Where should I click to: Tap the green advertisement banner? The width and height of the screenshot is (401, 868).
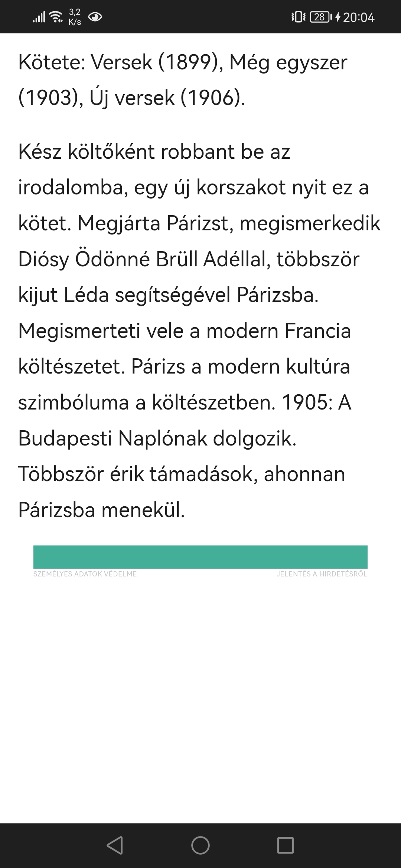pyautogui.click(x=200, y=557)
